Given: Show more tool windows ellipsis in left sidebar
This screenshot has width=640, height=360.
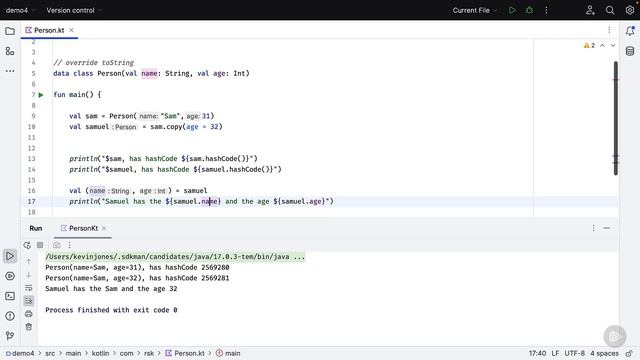Looking at the screenshot, I should click(10, 71).
